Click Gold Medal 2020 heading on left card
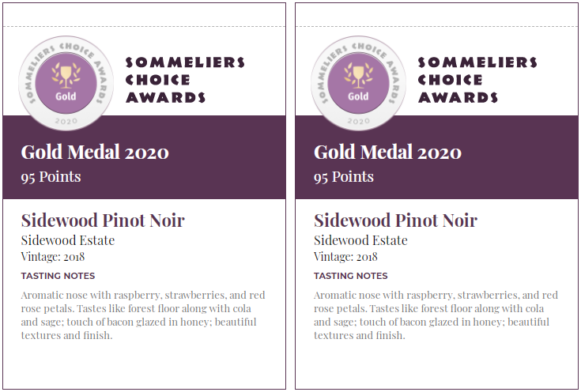 coord(95,152)
